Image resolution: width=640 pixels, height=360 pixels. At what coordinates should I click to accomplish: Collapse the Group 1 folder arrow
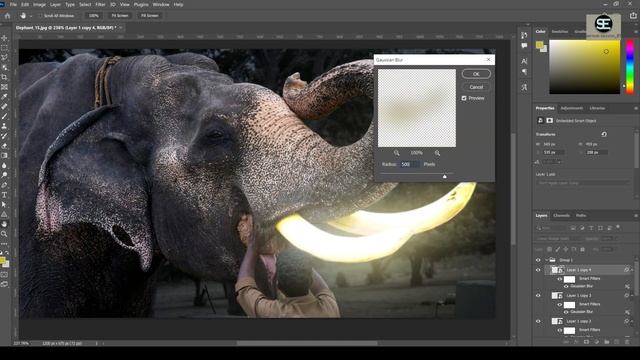tap(546, 260)
